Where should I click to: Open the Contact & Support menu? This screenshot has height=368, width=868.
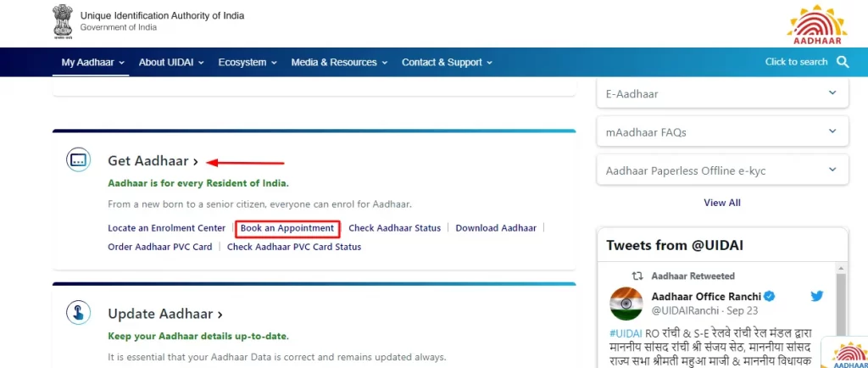pyautogui.click(x=448, y=62)
